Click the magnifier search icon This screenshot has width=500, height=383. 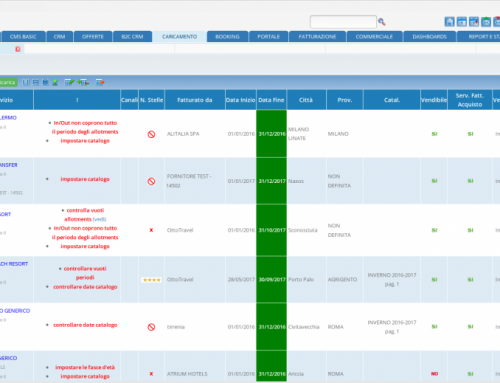(x=382, y=22)
